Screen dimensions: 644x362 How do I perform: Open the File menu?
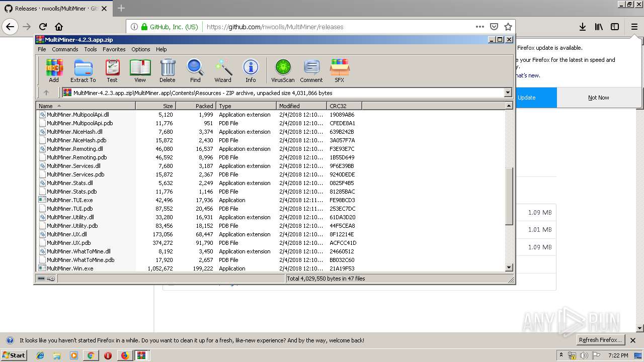(x=42, y=49)
